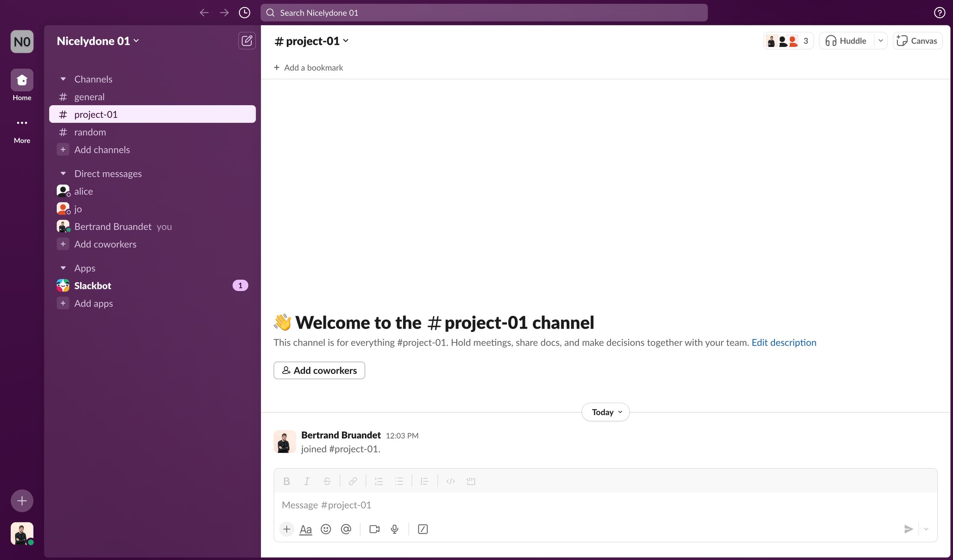The height and width of the screenshot is (560, 953).
Task: Click the new message compose icon
Action: (247, 40)
